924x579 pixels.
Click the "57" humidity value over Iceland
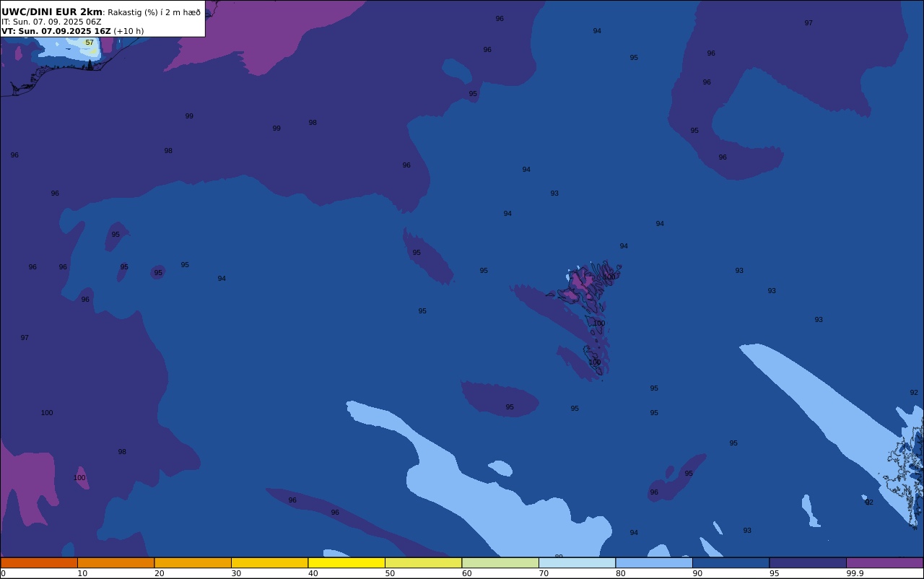90,43
